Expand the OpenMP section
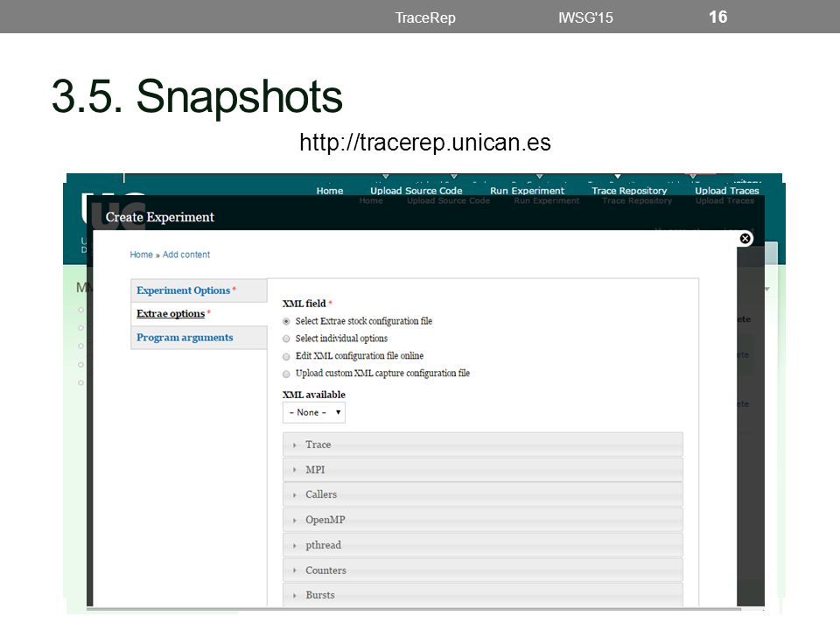The width and height of the screenshot is (840, 630). pyautogui.click(x=483, y=520)
